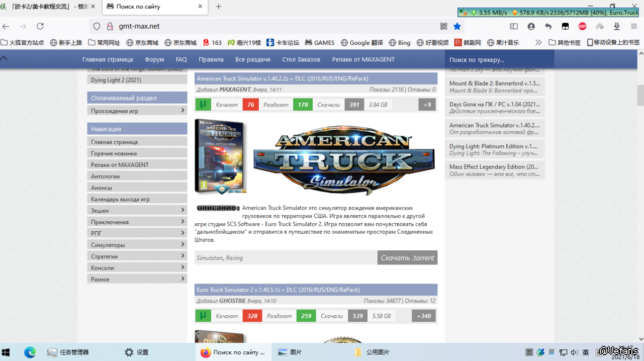Open the Firefox hamburger menu

tap(634, 26)
